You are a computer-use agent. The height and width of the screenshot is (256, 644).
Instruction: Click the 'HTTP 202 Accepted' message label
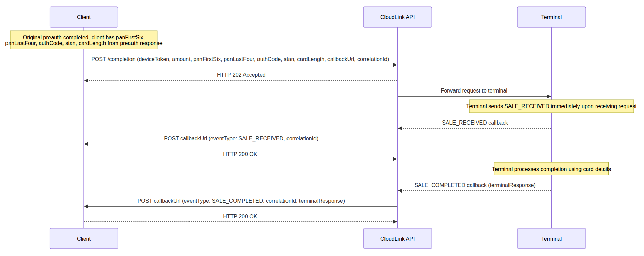tap(241, 75)
